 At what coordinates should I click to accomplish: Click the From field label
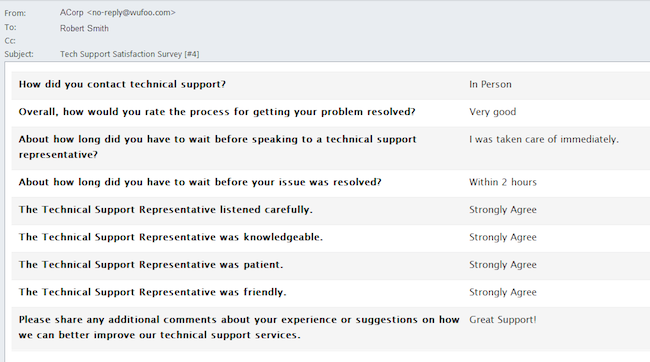tap(15, 13)
